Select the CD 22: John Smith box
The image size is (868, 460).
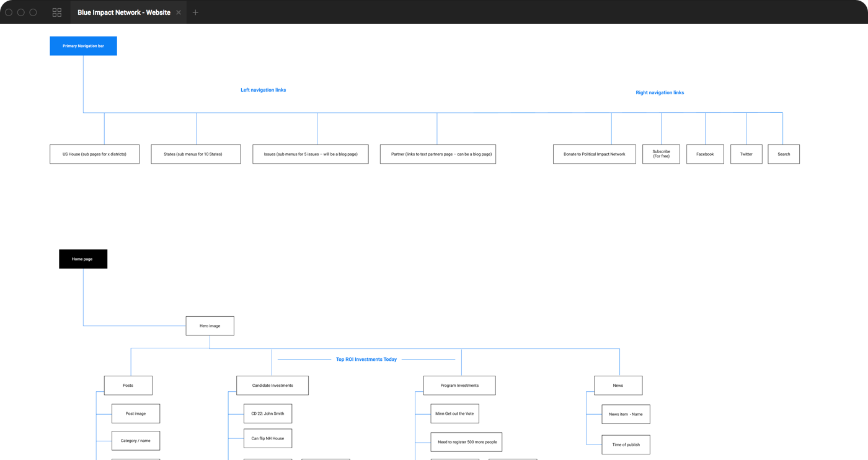pos(268,414)
